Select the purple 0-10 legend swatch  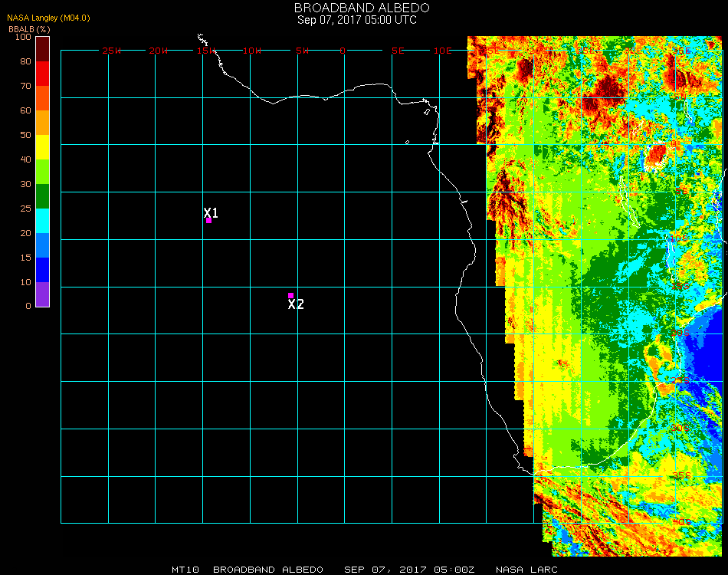[43, 294]
